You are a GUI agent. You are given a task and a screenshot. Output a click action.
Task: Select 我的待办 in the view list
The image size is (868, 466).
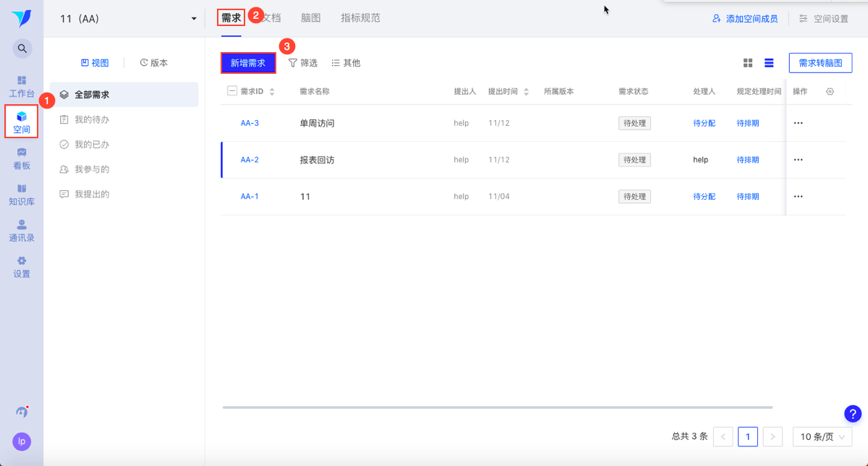[x=124, y=119]
